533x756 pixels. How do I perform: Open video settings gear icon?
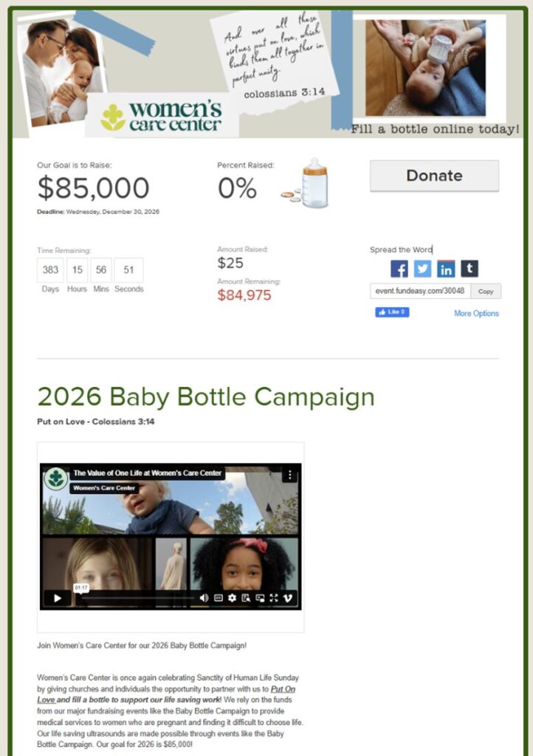(x=232, y=598)
